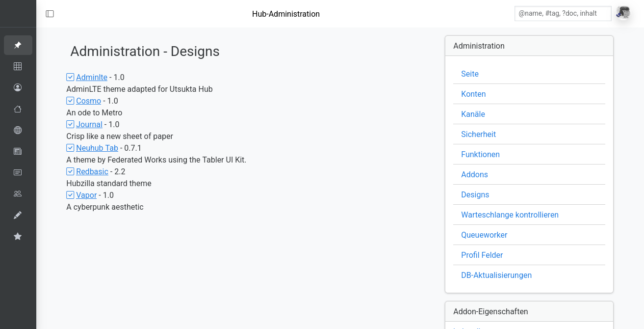Click the pin icon in the sidebar
The image size is (644, 329).
(18, 45)
